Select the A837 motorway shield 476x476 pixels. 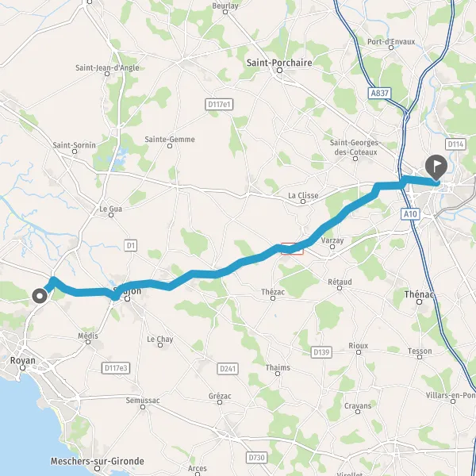point(380,93)
